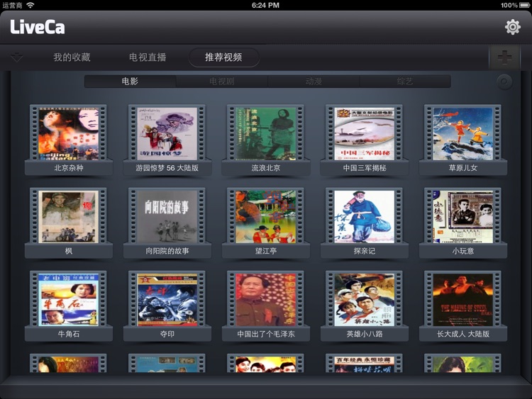Screen dimensions: 532x399
Task: Open the 夺印 movie poster
Action: [167, 300]
